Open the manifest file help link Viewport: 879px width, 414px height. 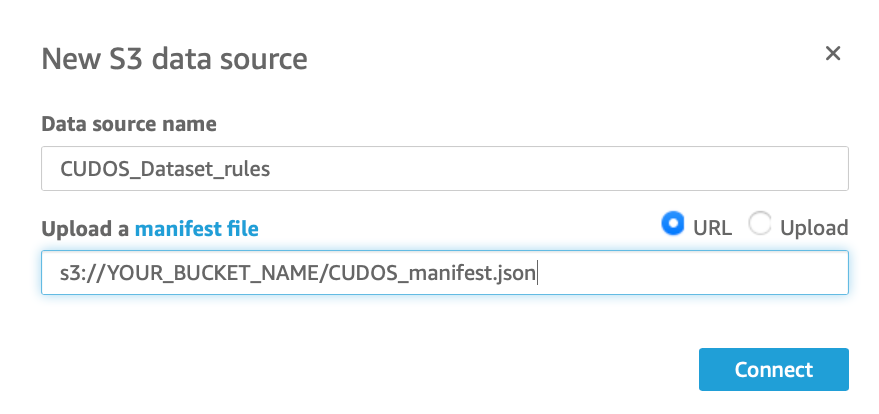point(197,229)
